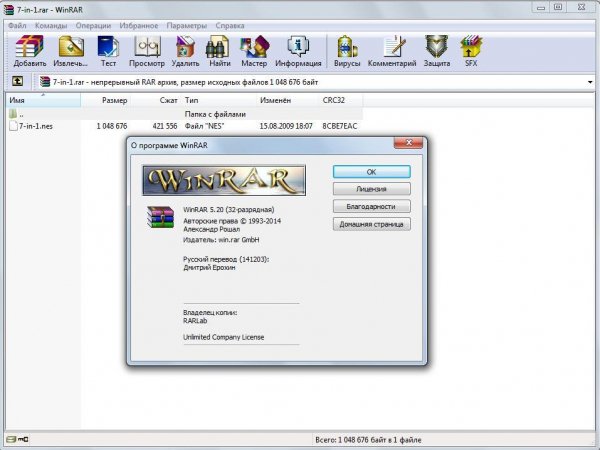
Task: Click the WinRAR logo banner in the About dialog
Action: 224,180
